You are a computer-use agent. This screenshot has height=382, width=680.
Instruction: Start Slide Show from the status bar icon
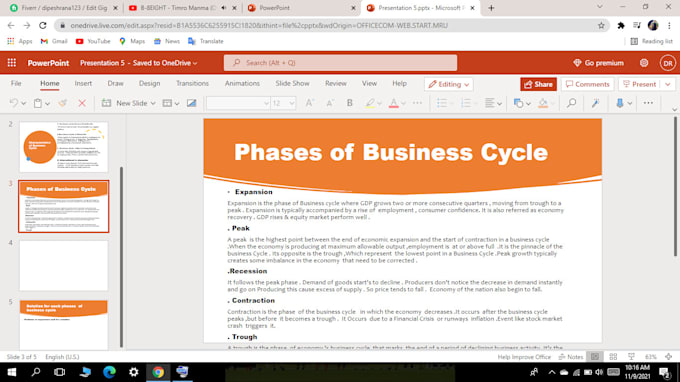tap(631, 357)
